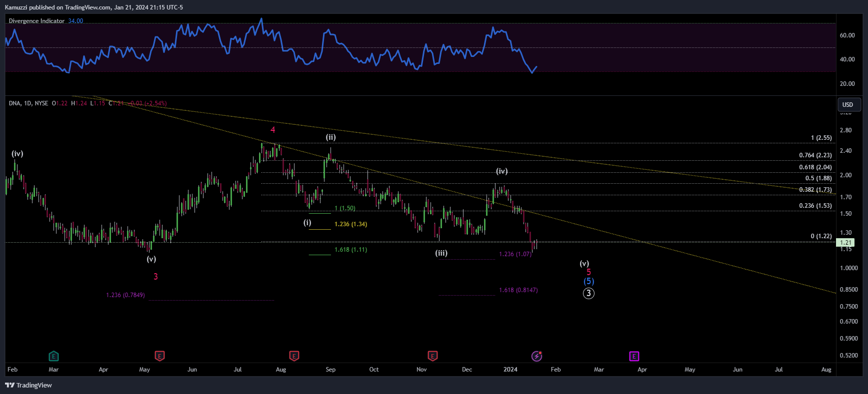Select the 0.5 (1.88) Fibonacci label
868x394 pixels.
coord(818,178)
